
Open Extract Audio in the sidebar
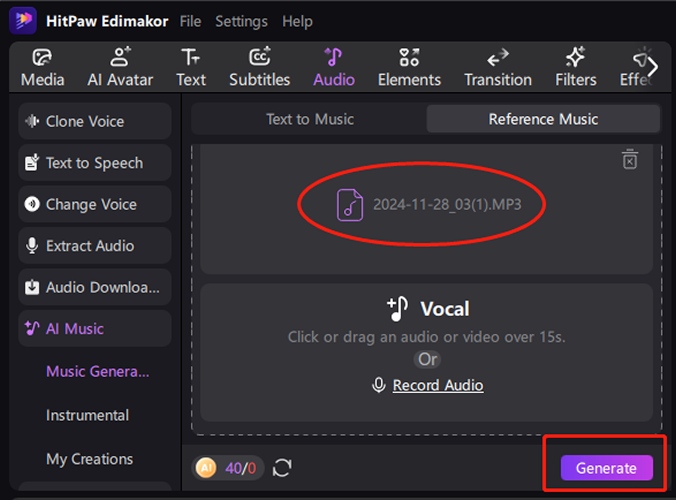coord(95,246)
